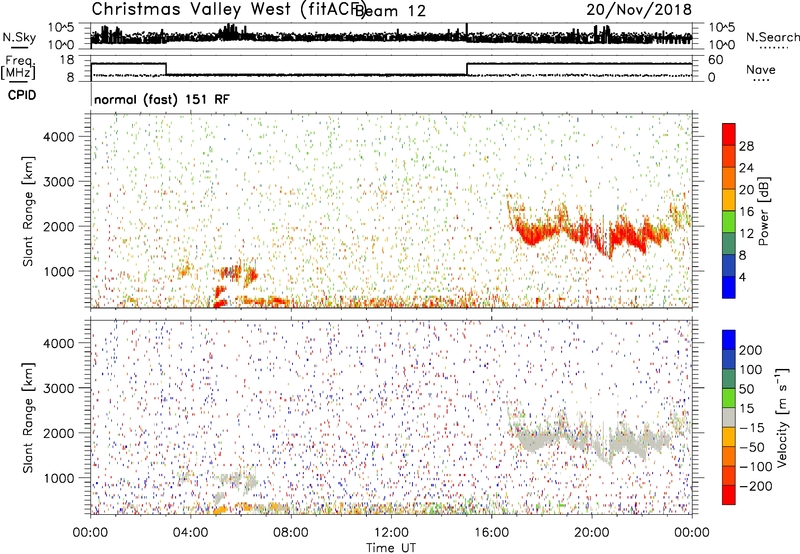Click the '4000' tick on the power panel axis
Image resolution: width=800 pixels, height=554 pixels.
[x=58, y=137]
